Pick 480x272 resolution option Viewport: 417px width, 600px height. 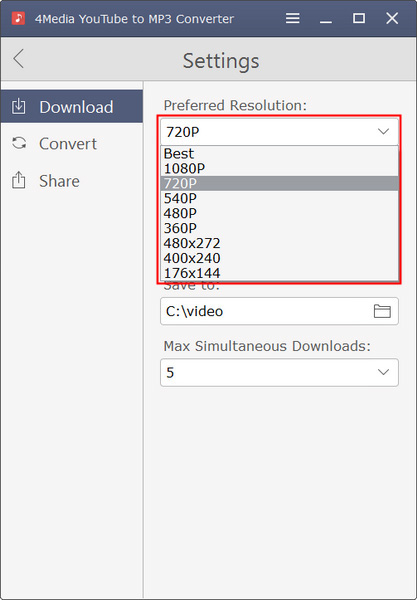[x=280, y=243]
